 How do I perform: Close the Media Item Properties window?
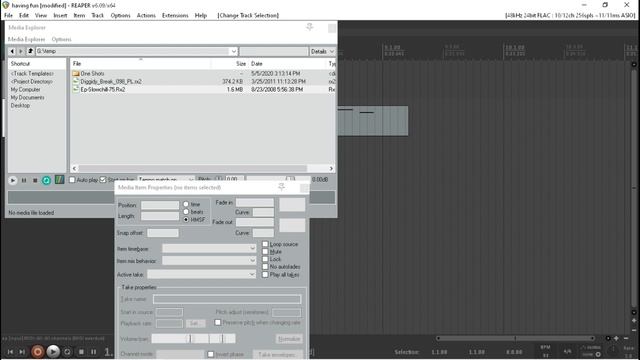click(304, 187)
